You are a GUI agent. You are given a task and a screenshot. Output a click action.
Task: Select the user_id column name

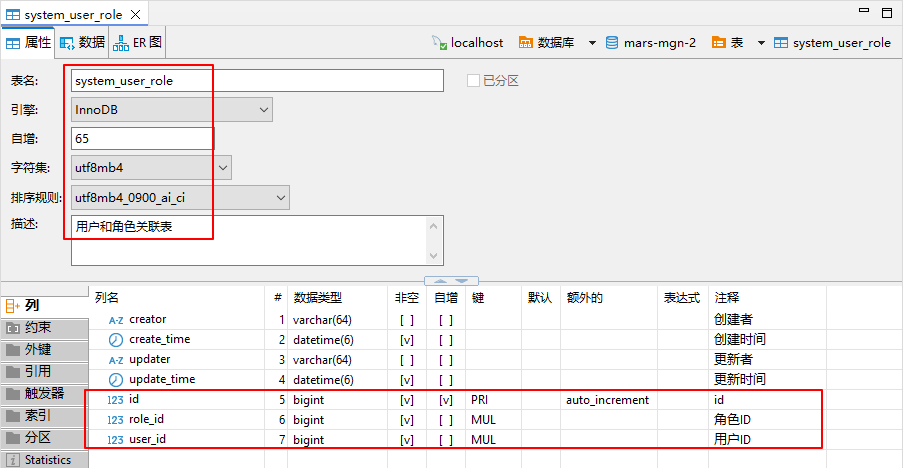click(147, 439)
